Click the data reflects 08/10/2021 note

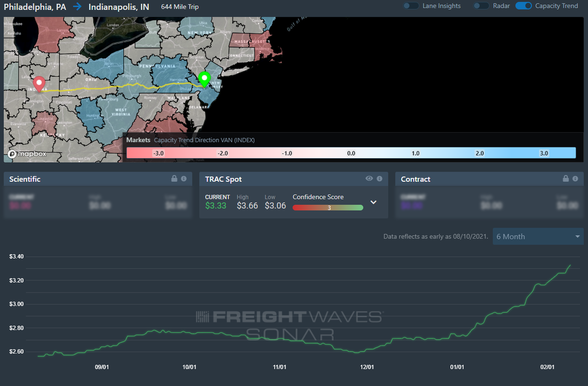click(436, 237)
